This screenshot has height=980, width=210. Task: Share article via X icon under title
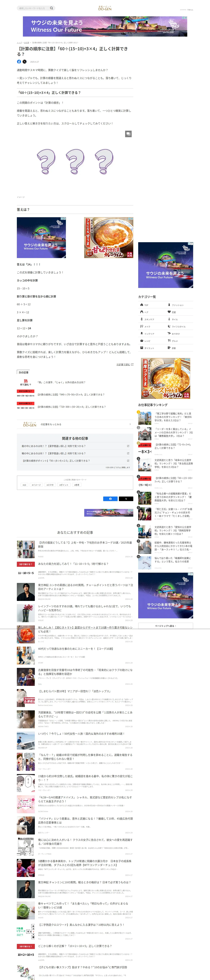[25, 62]
